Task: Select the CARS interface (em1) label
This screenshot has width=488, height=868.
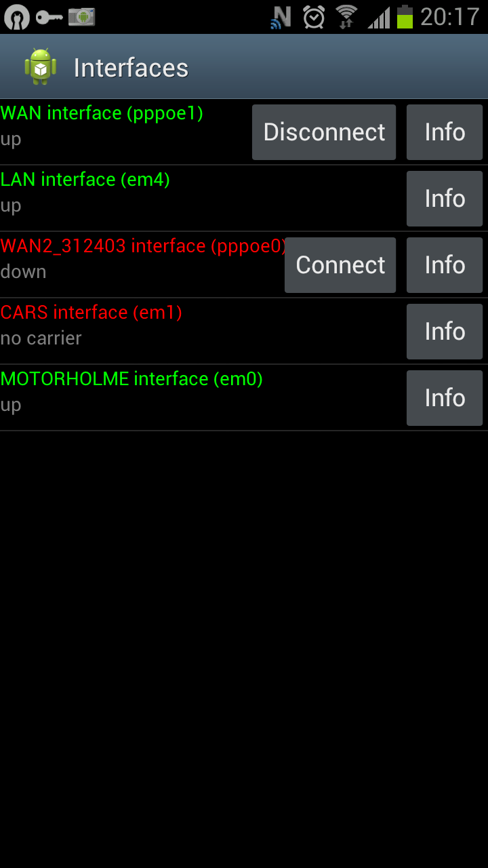Action: pos(91,313)
